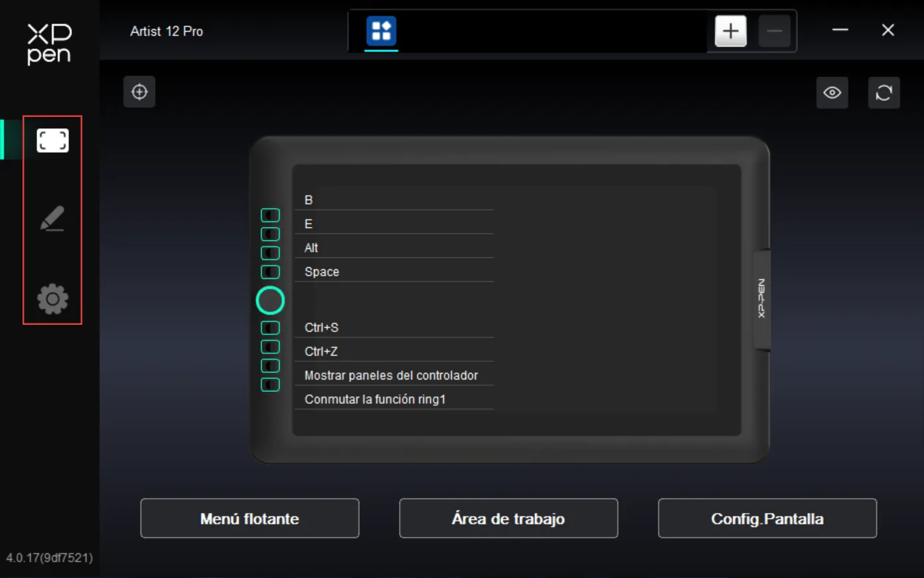The width and height of the screenshot is (924, 578).
Task: Select the blue application grid icon
Action: tap(382, 31)
